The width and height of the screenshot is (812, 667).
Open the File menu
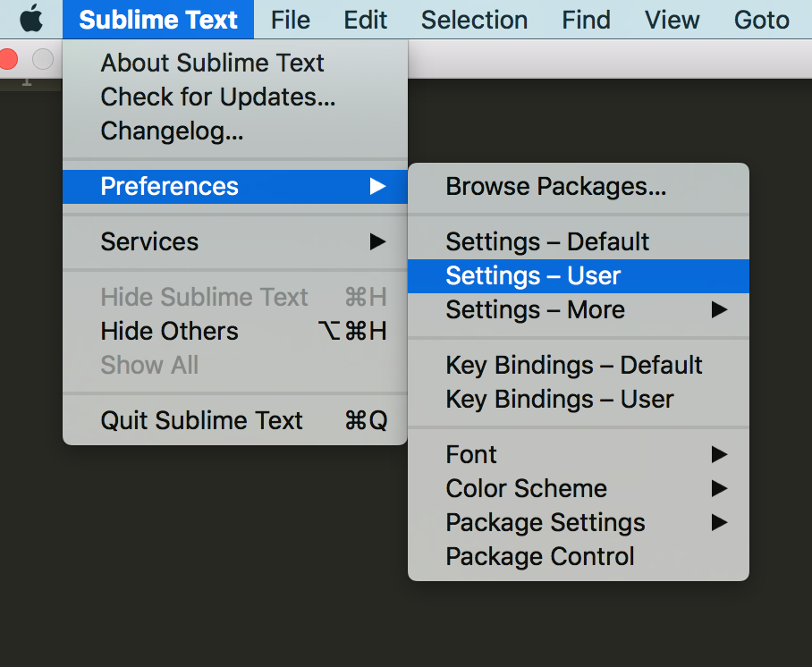pyautogui.click(x=291, y=20)
